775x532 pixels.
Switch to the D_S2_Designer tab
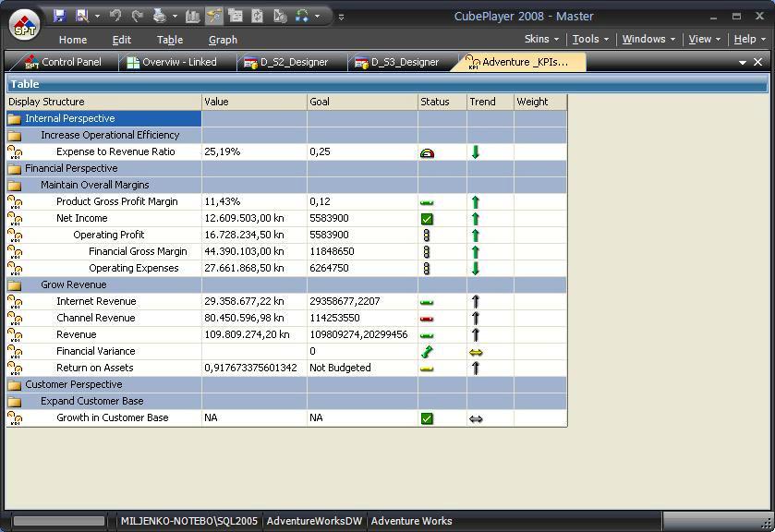285,62
